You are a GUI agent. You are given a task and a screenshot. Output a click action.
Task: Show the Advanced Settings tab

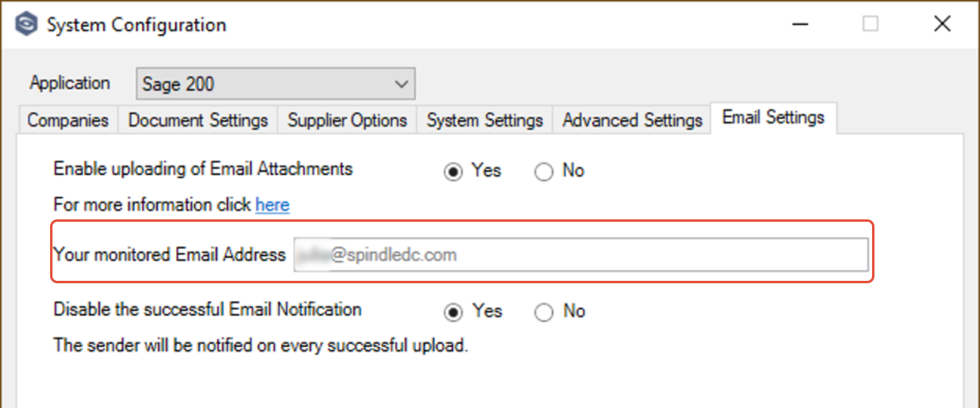(x=633, y=120)
